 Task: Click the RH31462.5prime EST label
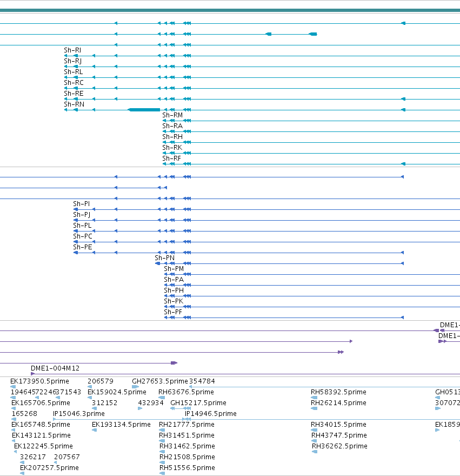(x=187, y=446)
